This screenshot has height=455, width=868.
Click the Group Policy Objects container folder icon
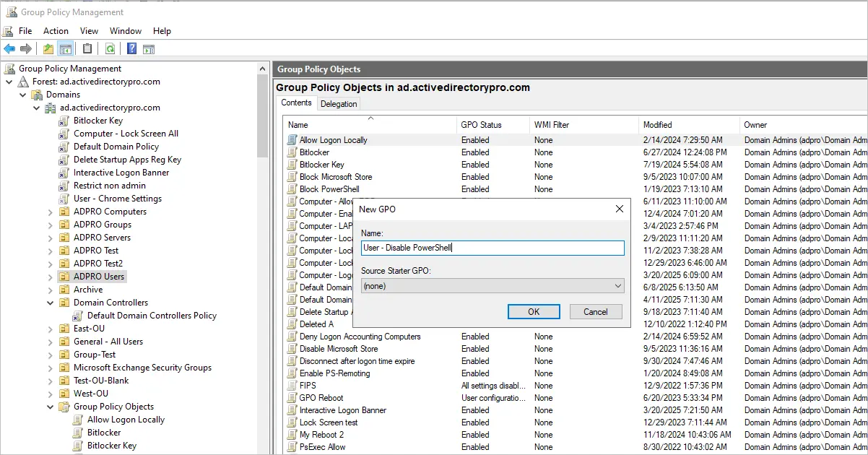[64, 407]
